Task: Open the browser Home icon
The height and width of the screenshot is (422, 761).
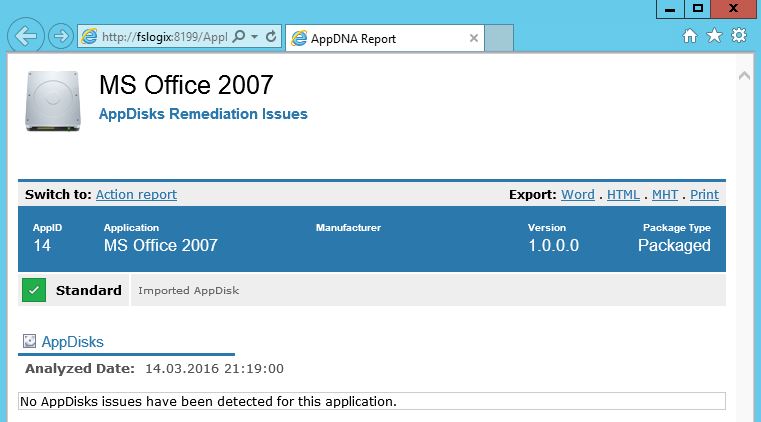Action: [689, 36]
